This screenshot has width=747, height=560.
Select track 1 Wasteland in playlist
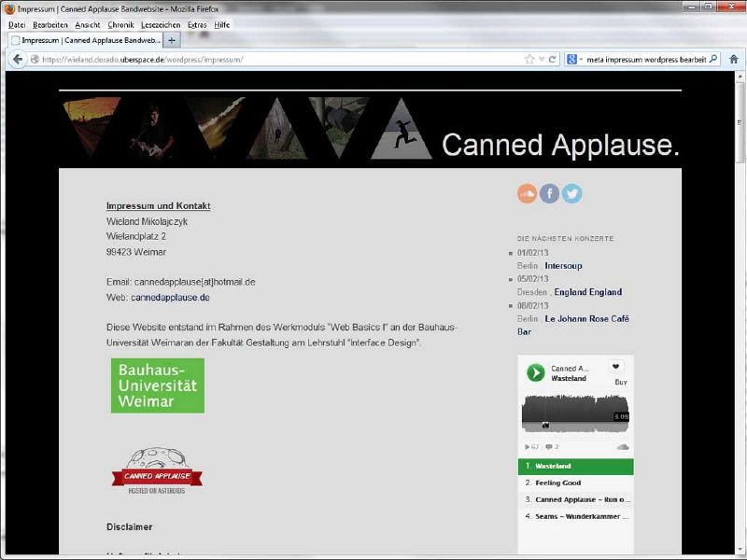tap(575, 466)
